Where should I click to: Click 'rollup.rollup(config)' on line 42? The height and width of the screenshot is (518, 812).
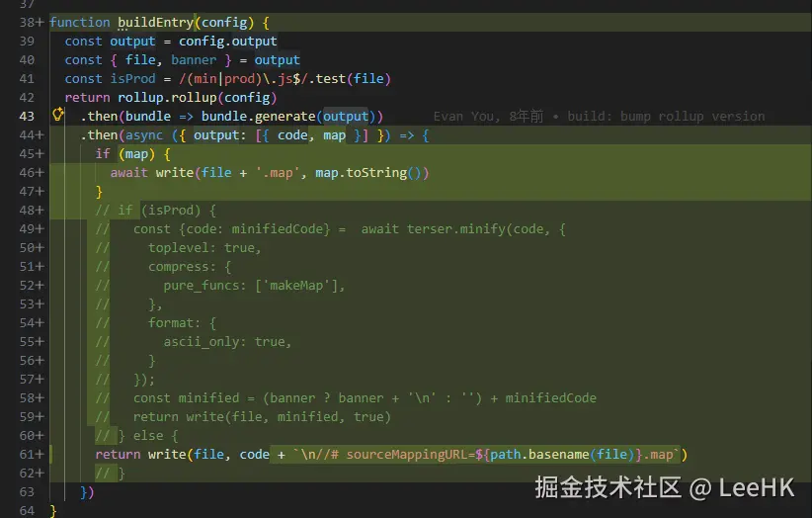click(x=198, y=98)
